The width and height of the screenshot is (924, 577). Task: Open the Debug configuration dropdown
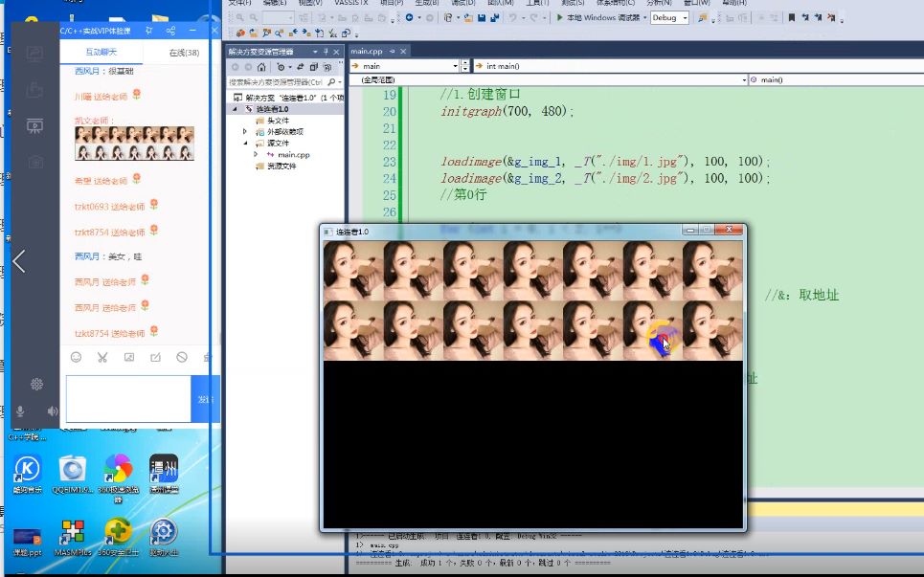coord(667,17)
